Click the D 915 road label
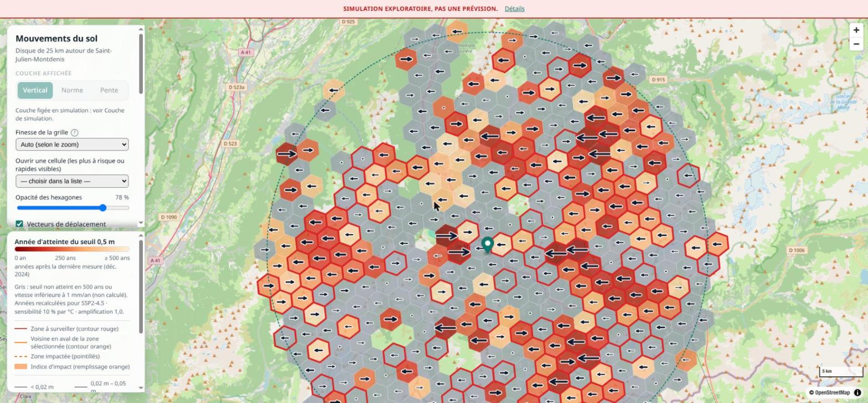 [x=658, y=80]
